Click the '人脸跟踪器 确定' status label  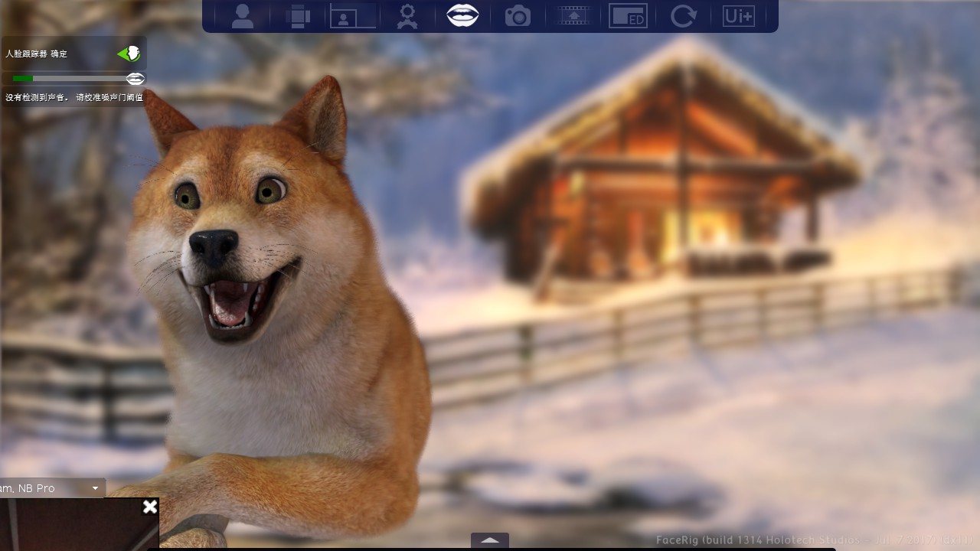[x=37, y=54]
